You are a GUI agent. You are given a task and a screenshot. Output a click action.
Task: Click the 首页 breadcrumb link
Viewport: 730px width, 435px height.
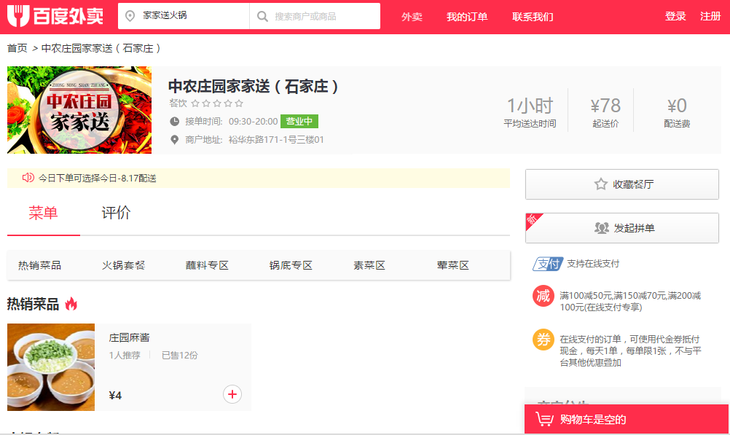(x=17, y=48)
